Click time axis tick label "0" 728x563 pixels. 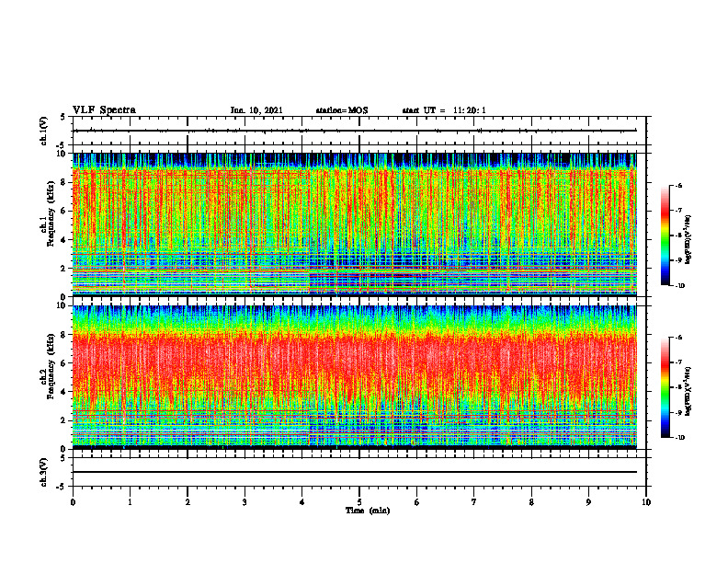coord(73,502)
